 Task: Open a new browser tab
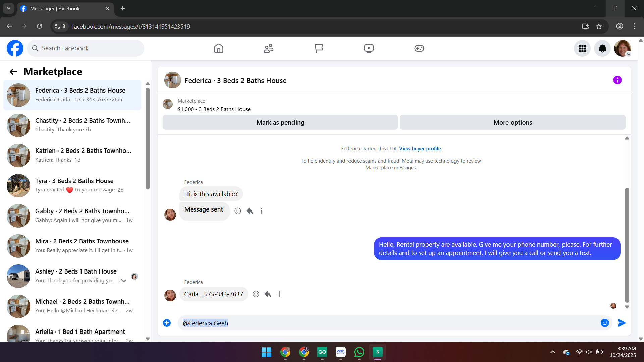[x=123, y=8]
